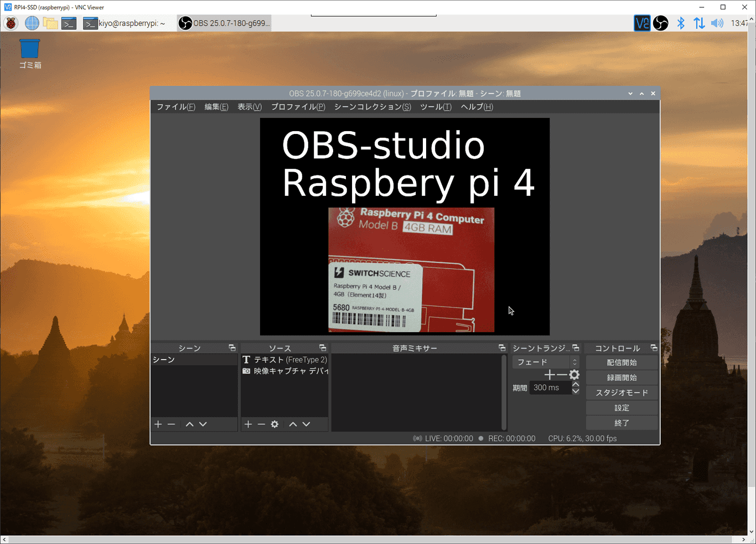Remove the selected scene using minus icon
The image size is (756, 544).
[x=171, y=424]
